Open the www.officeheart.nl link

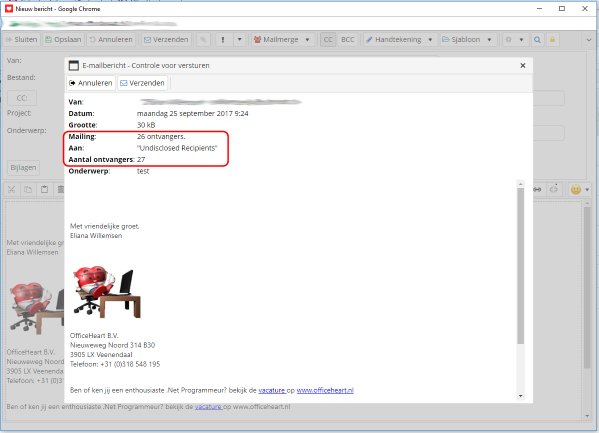point(325,390)
